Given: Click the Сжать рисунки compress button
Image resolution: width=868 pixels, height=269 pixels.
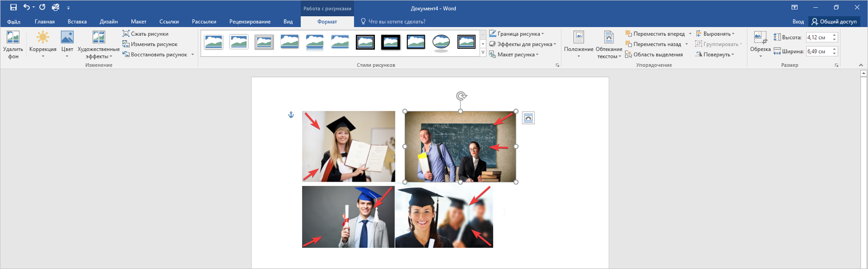Looking at the screenshot, I should pos(145,34).
